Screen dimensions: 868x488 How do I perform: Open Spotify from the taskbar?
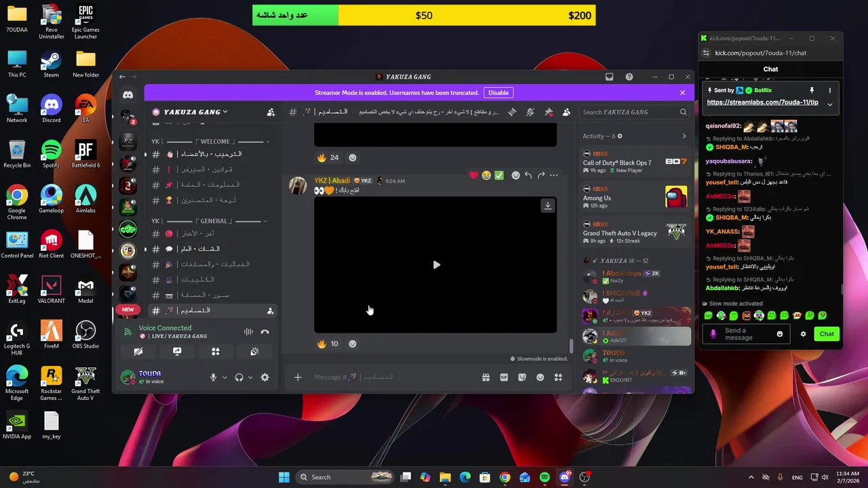tap(545, 477)
